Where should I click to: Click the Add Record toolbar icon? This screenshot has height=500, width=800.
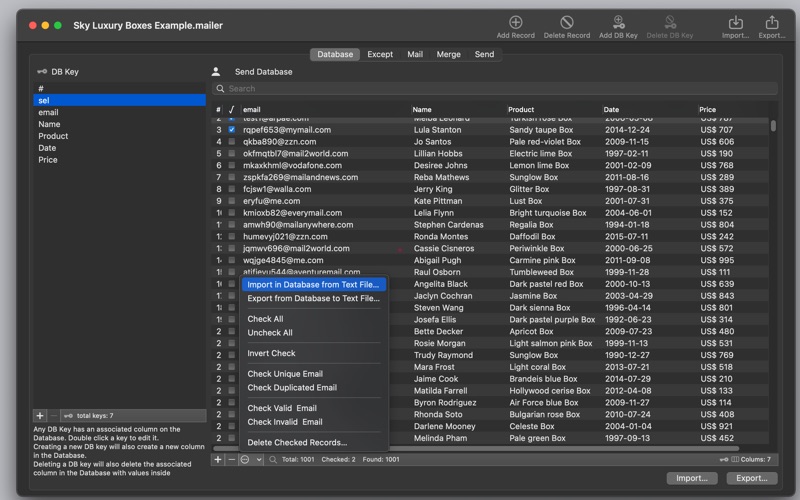coord(516,23)
